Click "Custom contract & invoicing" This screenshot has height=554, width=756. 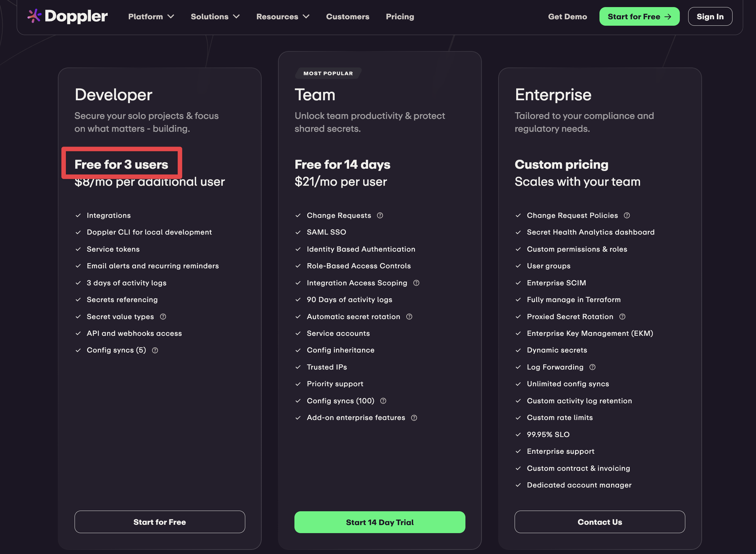[578, 468]
